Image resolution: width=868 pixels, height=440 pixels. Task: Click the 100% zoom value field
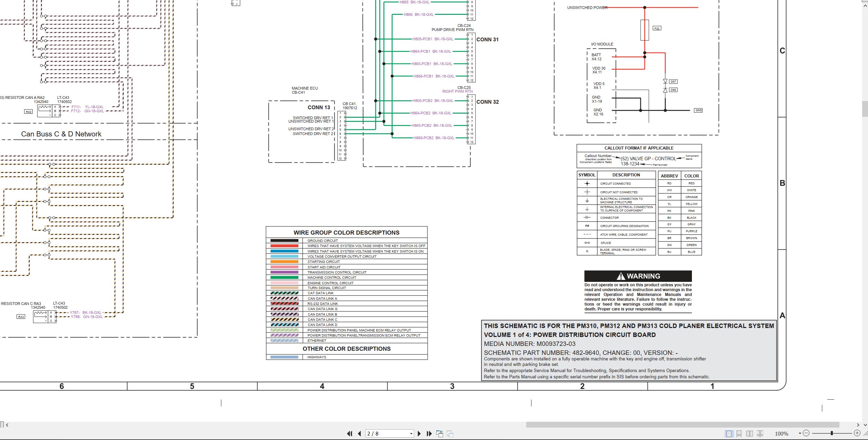pyautogui.click(x=782, y=433)
